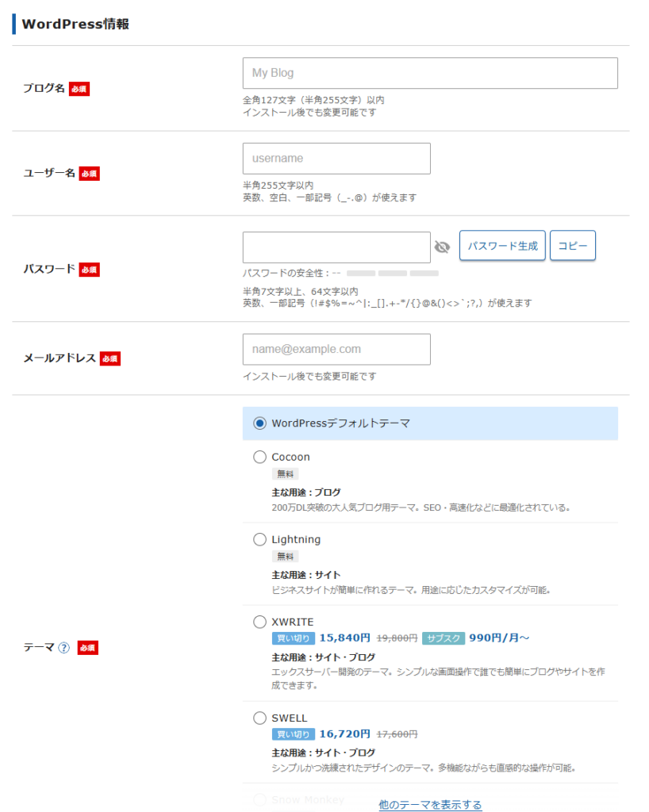
Task: Focus the password input field
Action: 336,247
